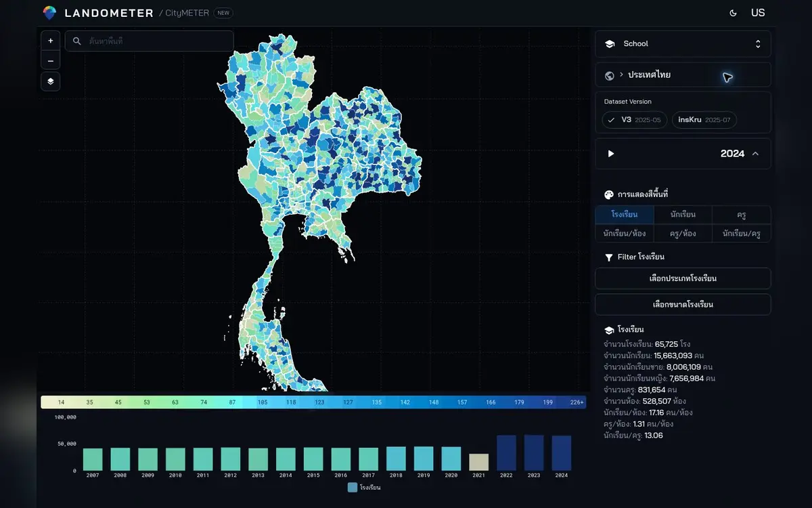Viewport: 812px width, 508px height.
Task: Collapse the 2024 year selector chevron
Action: (x=756, y=154)
